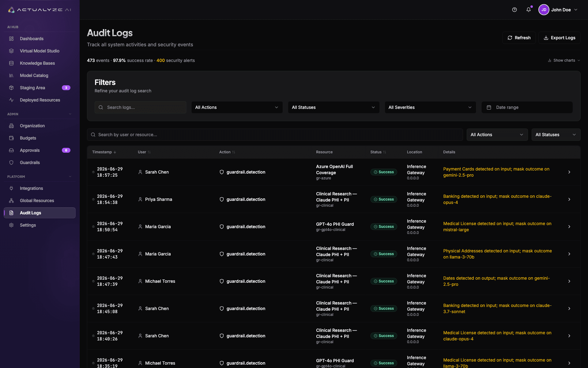Collapse the PLATFORM sidebar section
588x368 pixels.
70,177
